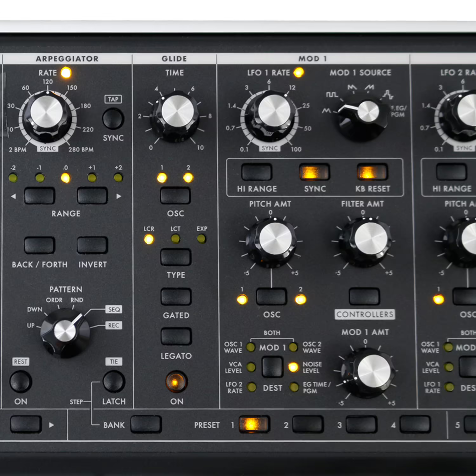
Task: Toggle Mod 1 Hi Range button
Action: [257, 172]
